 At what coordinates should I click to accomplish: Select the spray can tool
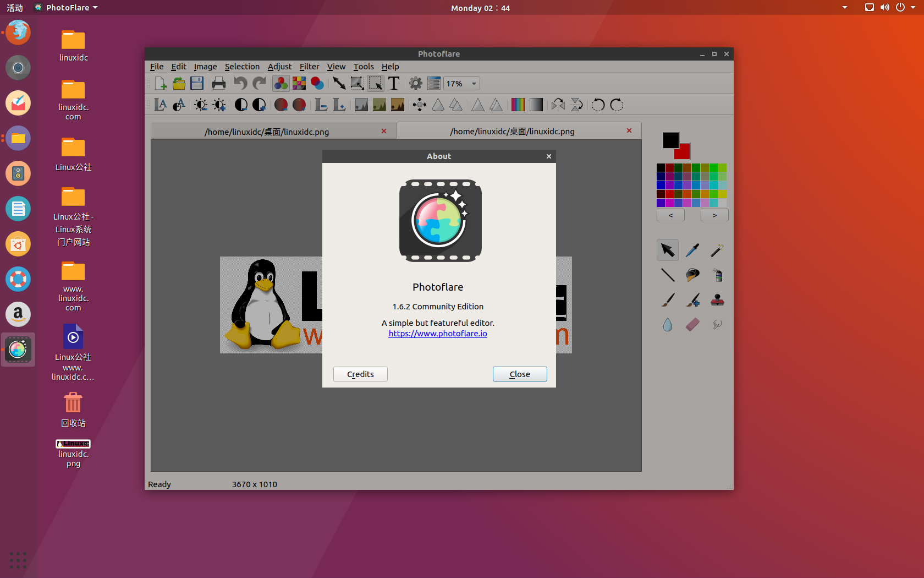(717, 275)
